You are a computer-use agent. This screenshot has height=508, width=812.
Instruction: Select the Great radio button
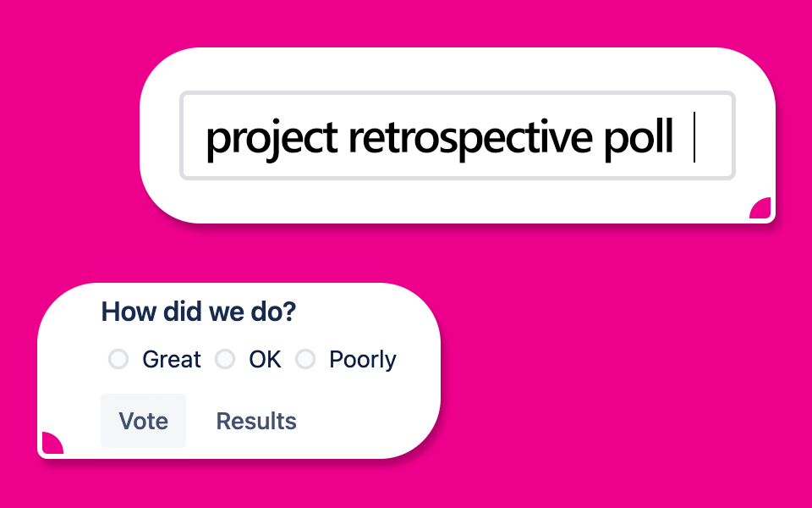118,360
